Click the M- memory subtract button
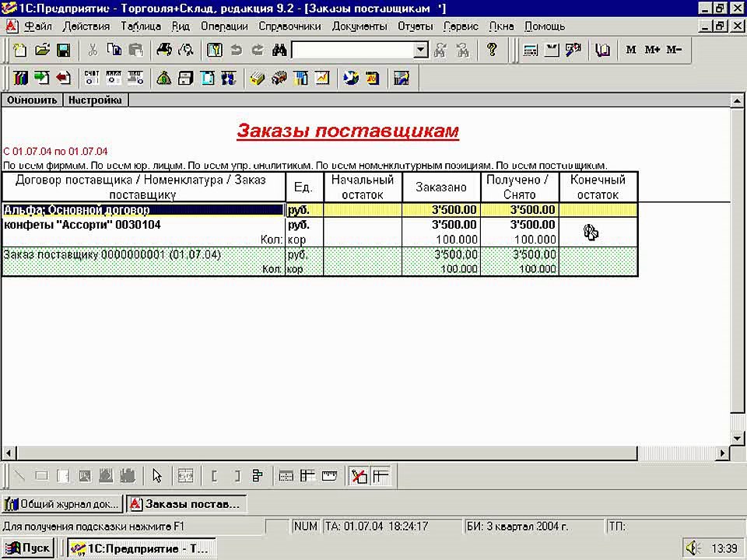Image resolution: width=747 pixels, height=560 pixels. (674, 50)
